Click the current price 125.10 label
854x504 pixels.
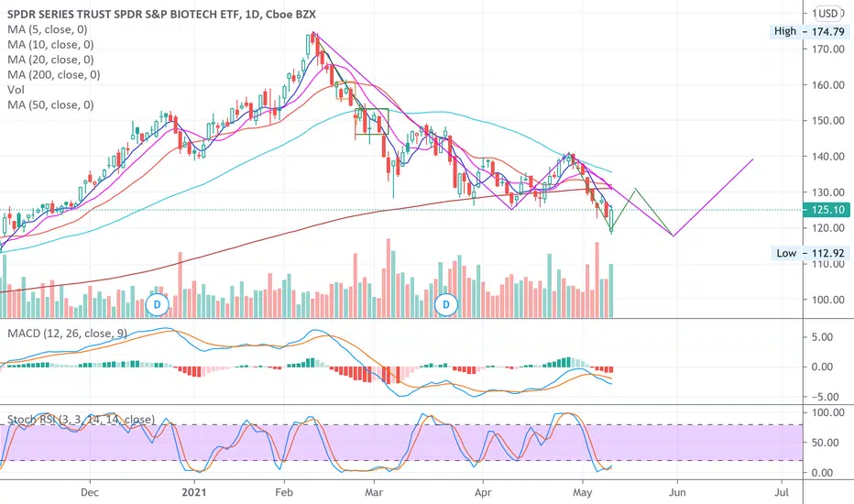[x=827, y=210]
